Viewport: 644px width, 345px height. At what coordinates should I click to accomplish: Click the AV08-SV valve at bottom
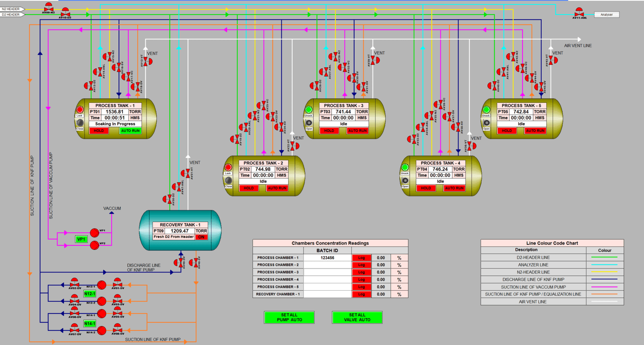pos(118,330)
